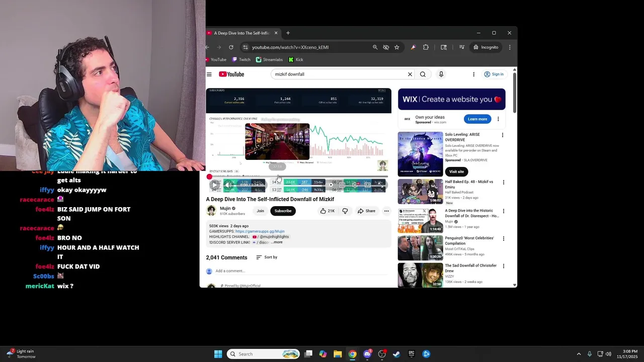644x362 pixels.
Task: Open the Sort by comments dropdown
Action: tap(267, 257)
